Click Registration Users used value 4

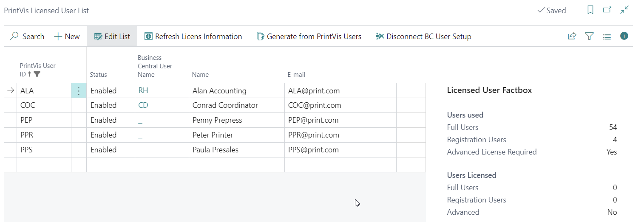click(x=615, y=140)
